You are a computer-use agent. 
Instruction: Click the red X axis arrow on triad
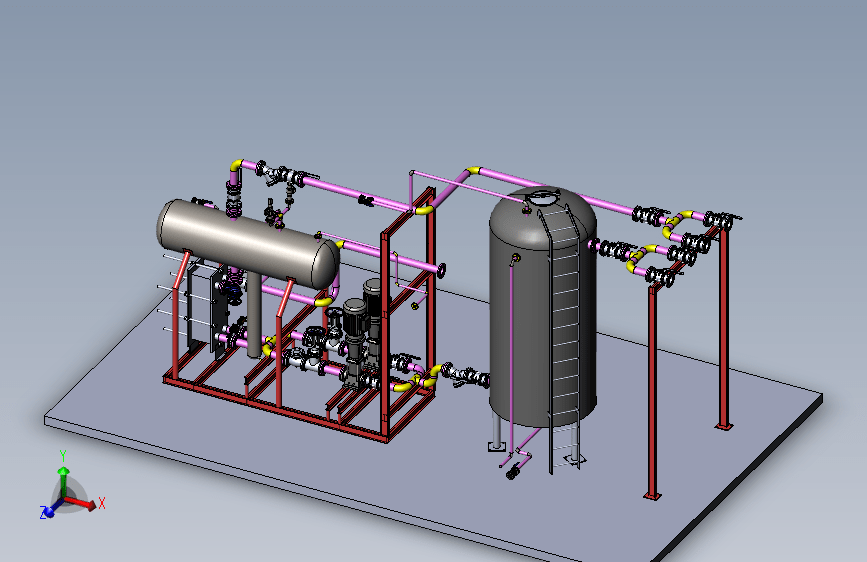(x=90, y=506)
